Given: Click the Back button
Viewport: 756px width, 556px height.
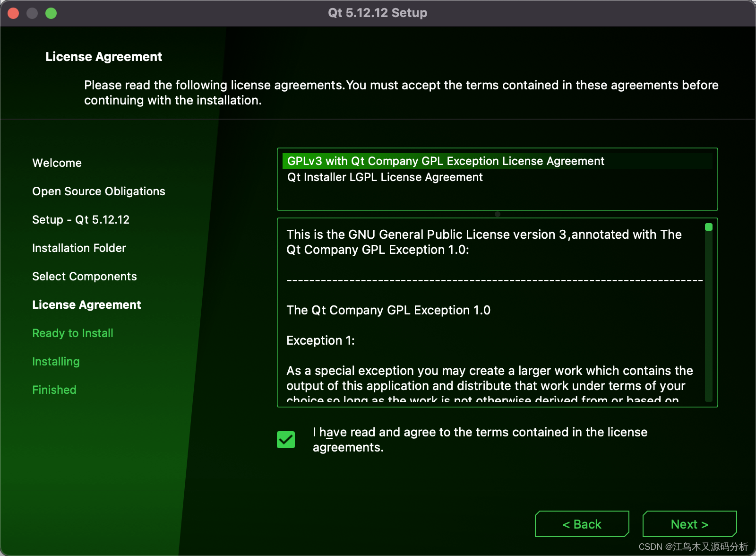Looking at the screenshot, I should pyautogui.click(x=582, y=524).
